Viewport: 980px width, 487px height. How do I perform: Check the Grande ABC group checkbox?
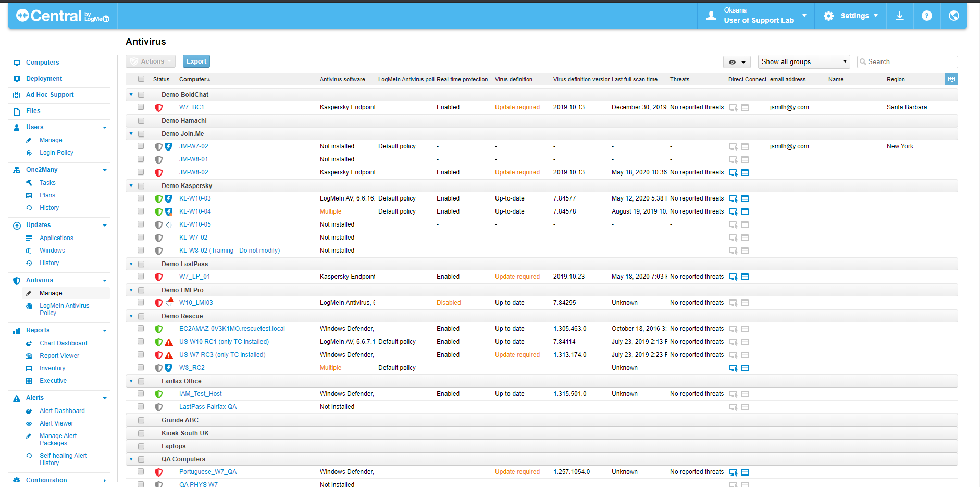tap(141, 420)
